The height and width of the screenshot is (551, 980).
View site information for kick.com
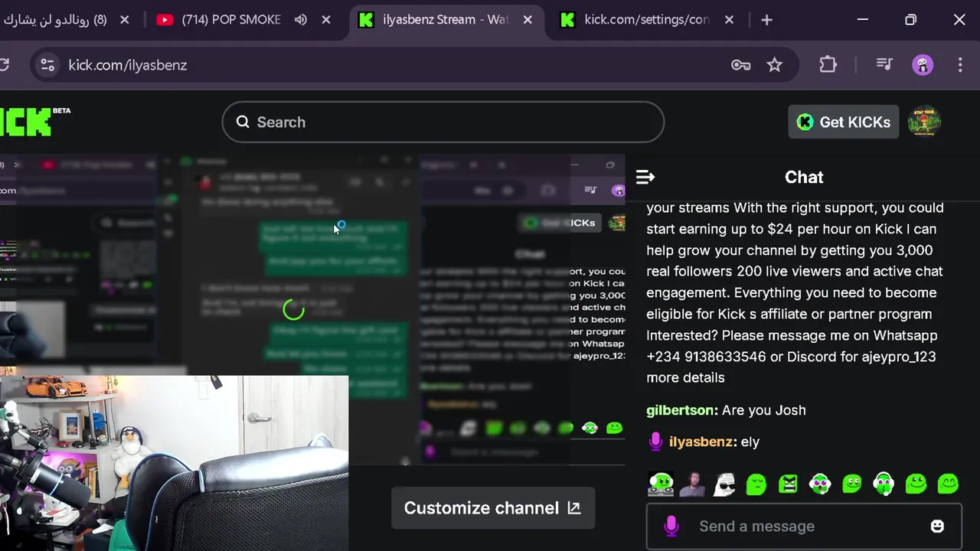47,65
